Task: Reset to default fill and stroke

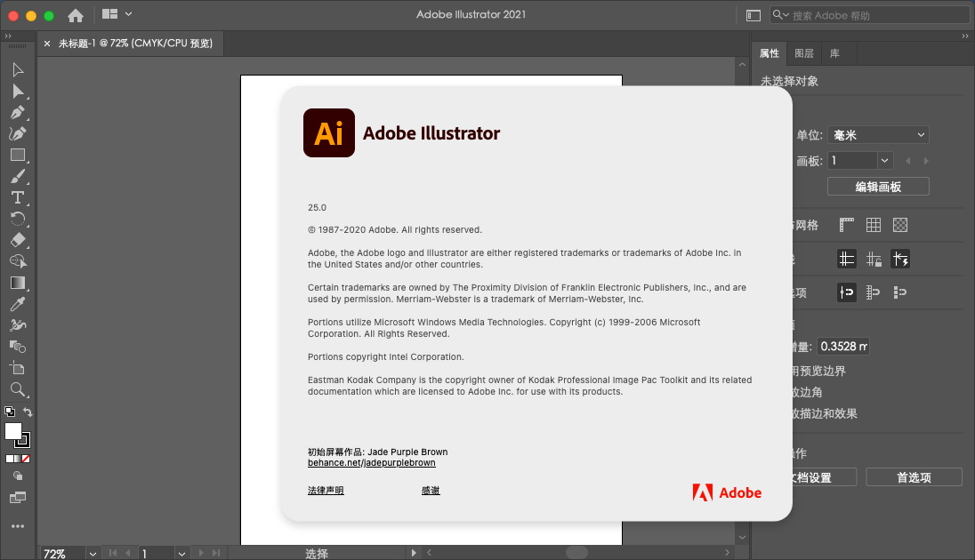Action: click(9, 412)
